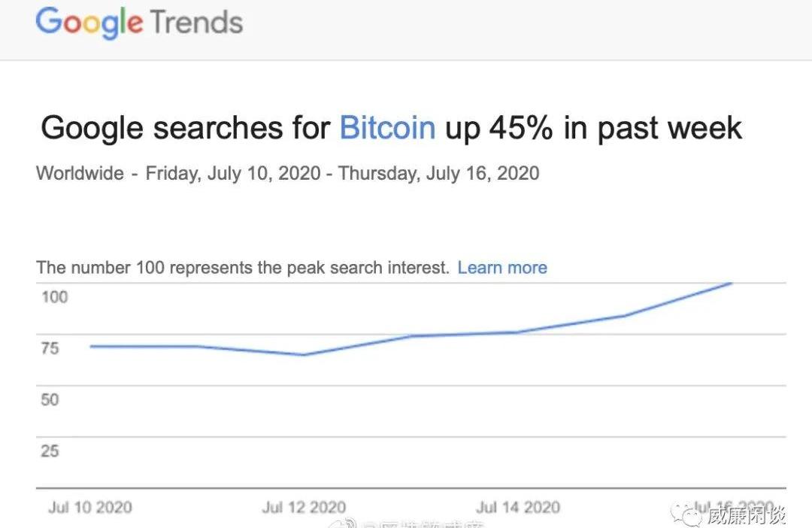Open the blue Bitcoin link in headline
The height and width of the screenshot is (528, 812).
(x=387, y=127)
